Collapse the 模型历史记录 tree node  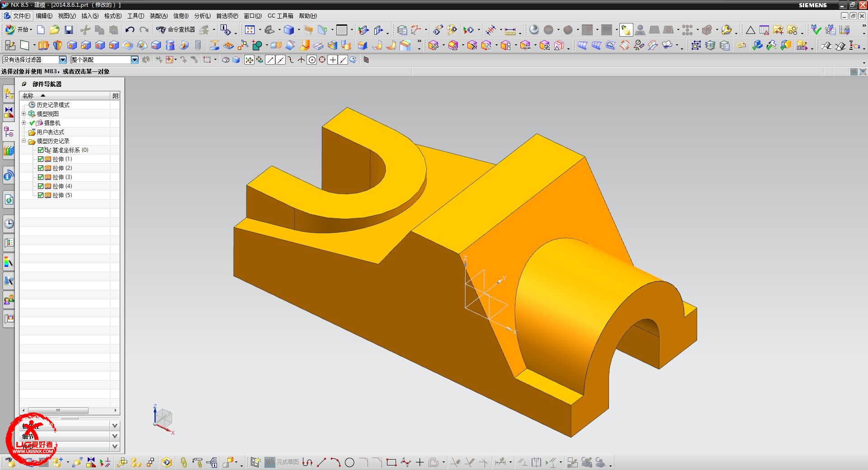click(24, 141)
